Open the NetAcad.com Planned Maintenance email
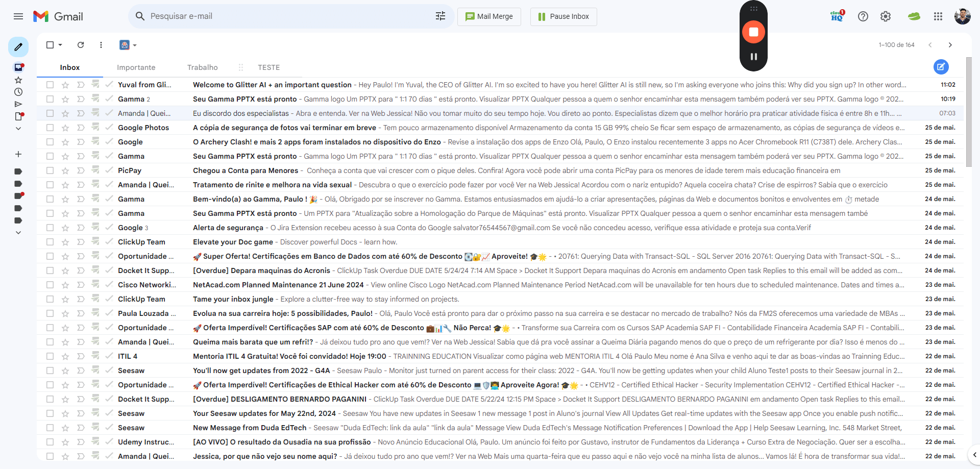Viewport: 980px width, 469px height. tap(500, 285)
